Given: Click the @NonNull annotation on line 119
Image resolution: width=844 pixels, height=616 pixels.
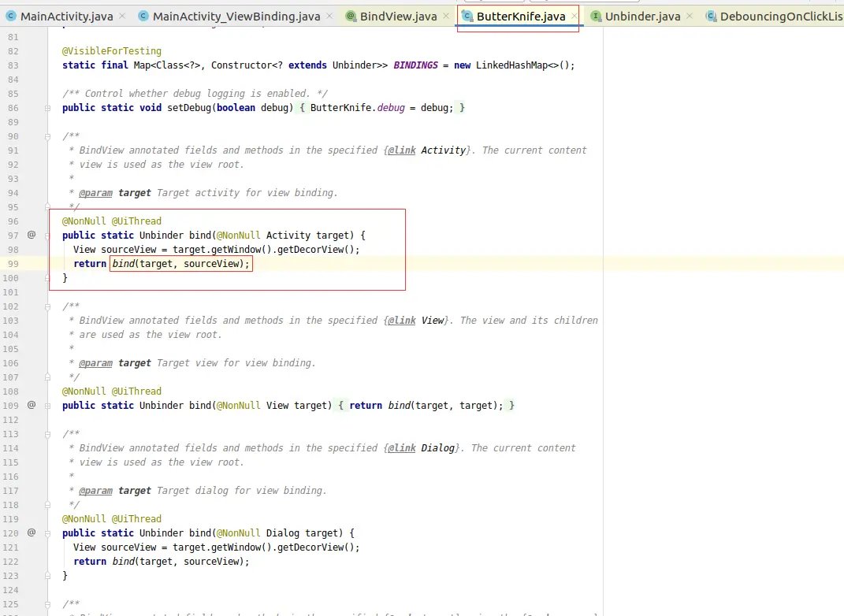Looking at the screenshot, I should pos(84,518).
